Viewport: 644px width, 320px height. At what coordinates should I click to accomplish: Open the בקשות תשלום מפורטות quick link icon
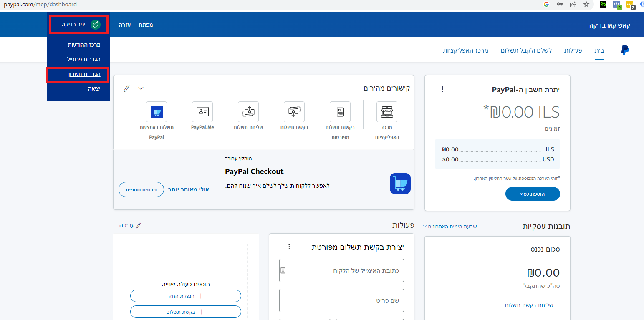click(340, 111)
